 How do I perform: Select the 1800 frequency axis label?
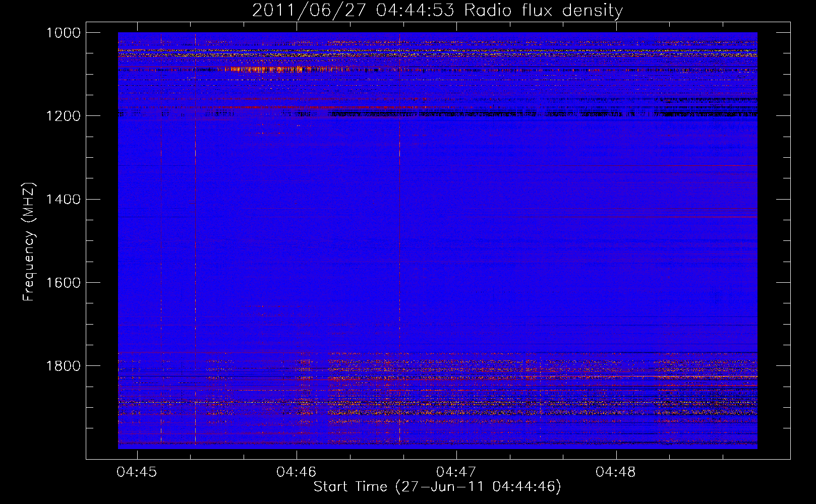tap(64, 365)
